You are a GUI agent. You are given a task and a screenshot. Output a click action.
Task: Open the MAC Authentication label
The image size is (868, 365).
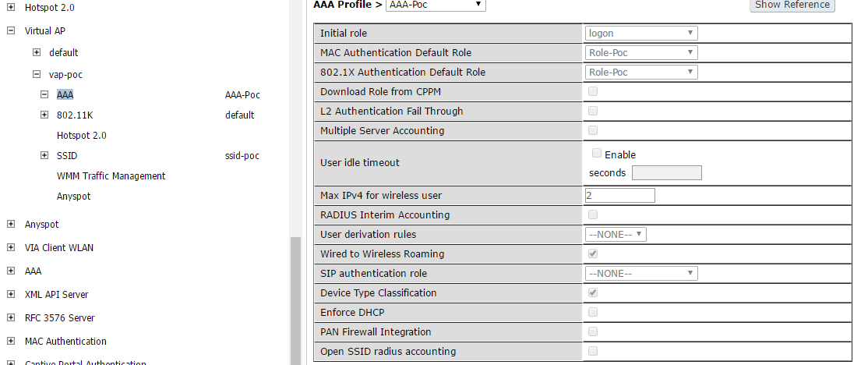tap(65, 341)
